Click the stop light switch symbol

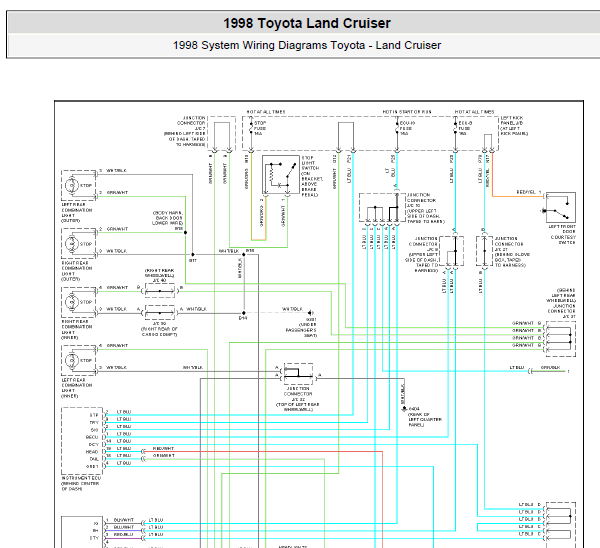(x=280, y=175)
